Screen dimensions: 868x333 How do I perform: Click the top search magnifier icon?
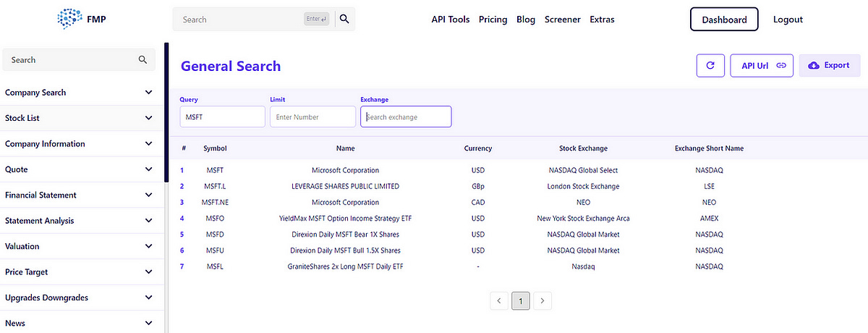(x=344, y=20)
